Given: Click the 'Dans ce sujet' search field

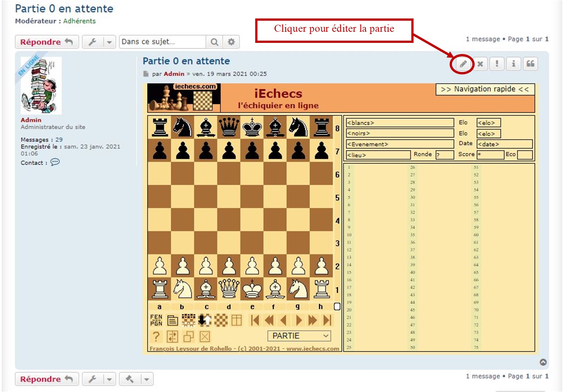Looking at the screenshot, I should [162, 42].
